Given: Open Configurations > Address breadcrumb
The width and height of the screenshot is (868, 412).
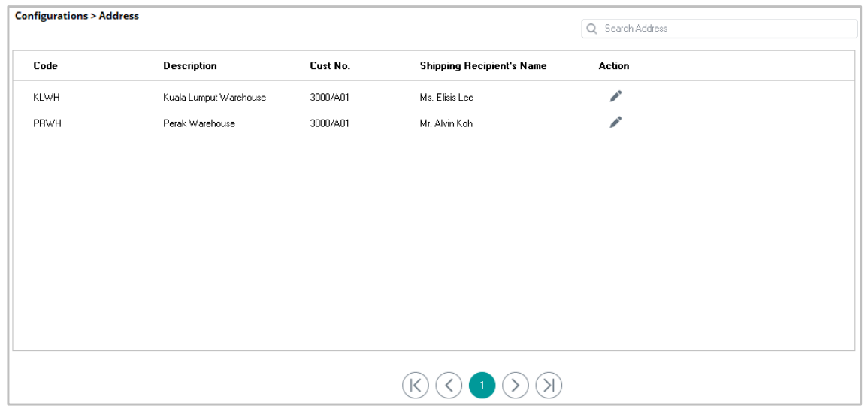Looking at the screenshot, I should coord(77,16).
